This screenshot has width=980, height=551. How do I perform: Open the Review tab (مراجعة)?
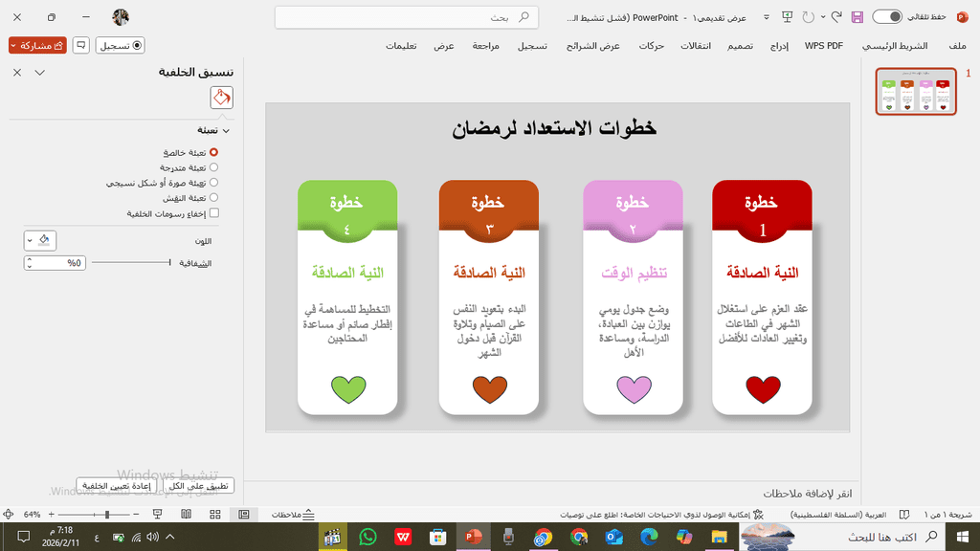coord(485,46)
